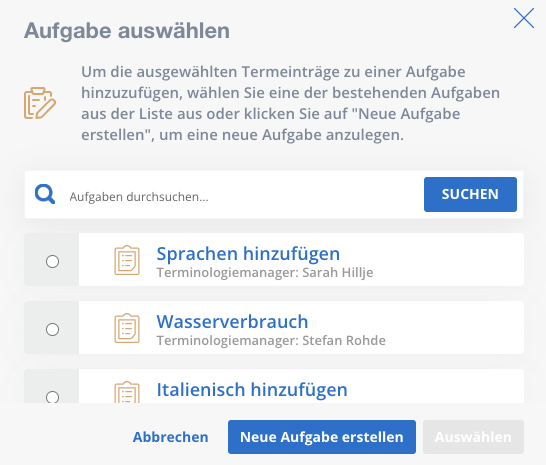Image resolution: width=546 pixels, height=465 pixels.
Task: Click Terminologiemanager: Stefan Rohde subtitle
Action: click(271, 340)
